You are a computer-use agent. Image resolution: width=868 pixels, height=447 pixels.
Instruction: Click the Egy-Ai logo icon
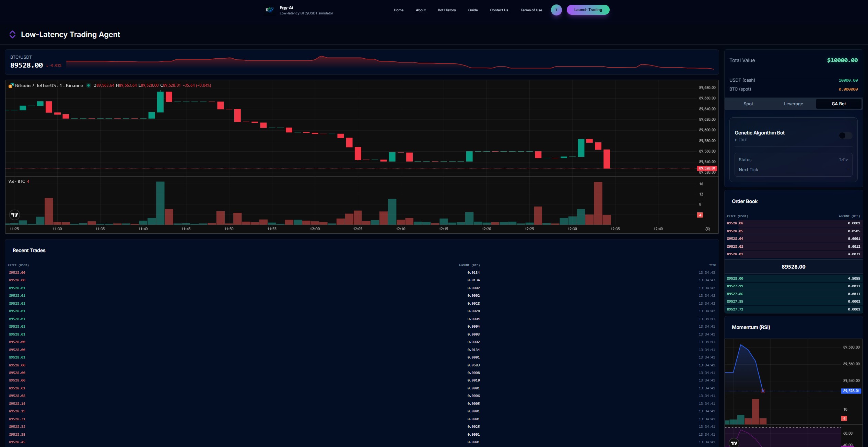pos(269,10)
